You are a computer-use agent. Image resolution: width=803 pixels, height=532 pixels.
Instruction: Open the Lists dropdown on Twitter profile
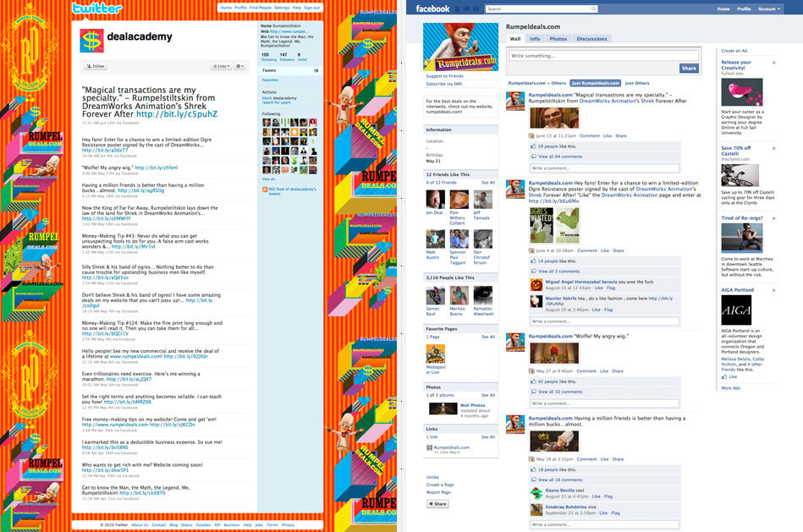221,66
